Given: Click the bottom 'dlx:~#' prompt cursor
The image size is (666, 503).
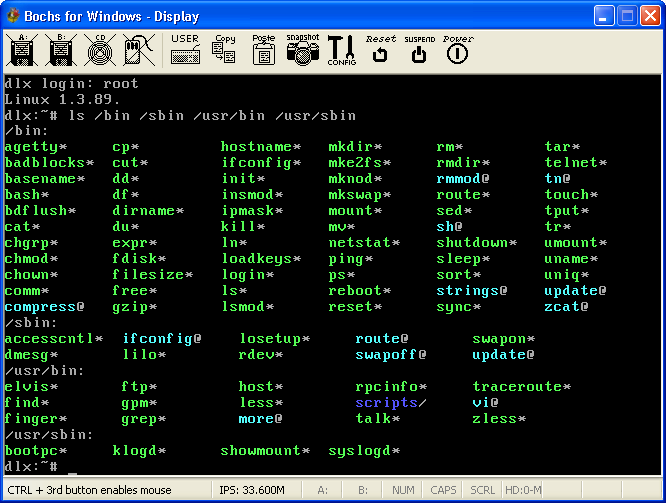Looking at the screenshot, I should tap(72, 473).
